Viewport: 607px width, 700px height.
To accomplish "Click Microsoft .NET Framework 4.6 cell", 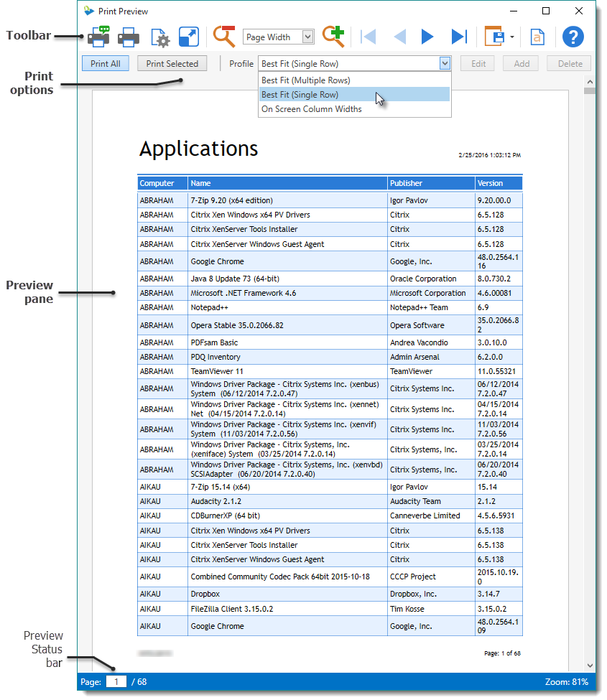I will (x=287, y=293).
